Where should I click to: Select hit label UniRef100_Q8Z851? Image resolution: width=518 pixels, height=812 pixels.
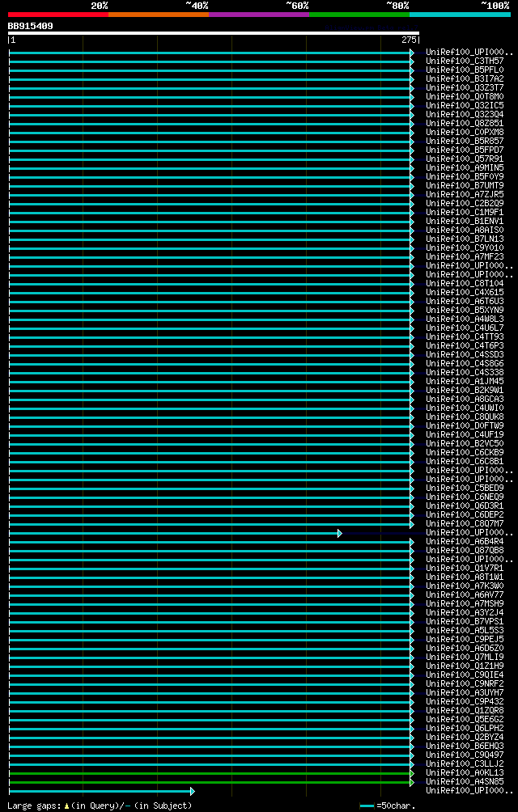465,123
